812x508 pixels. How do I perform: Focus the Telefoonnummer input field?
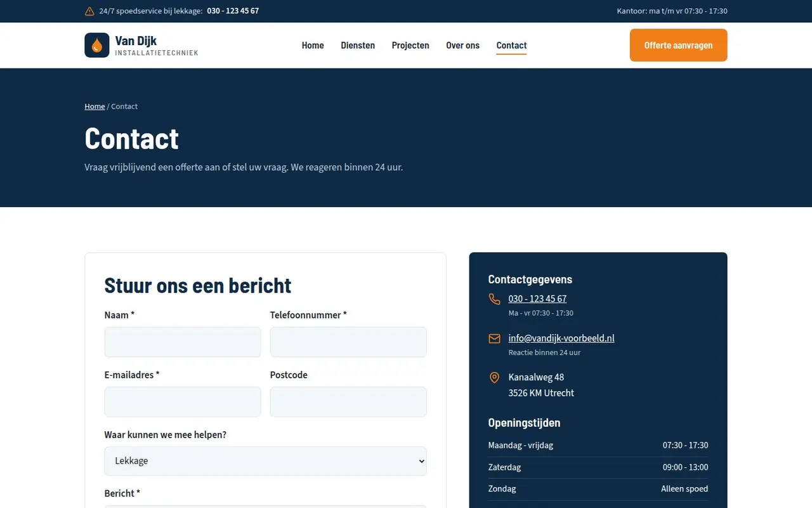point(348,342)
